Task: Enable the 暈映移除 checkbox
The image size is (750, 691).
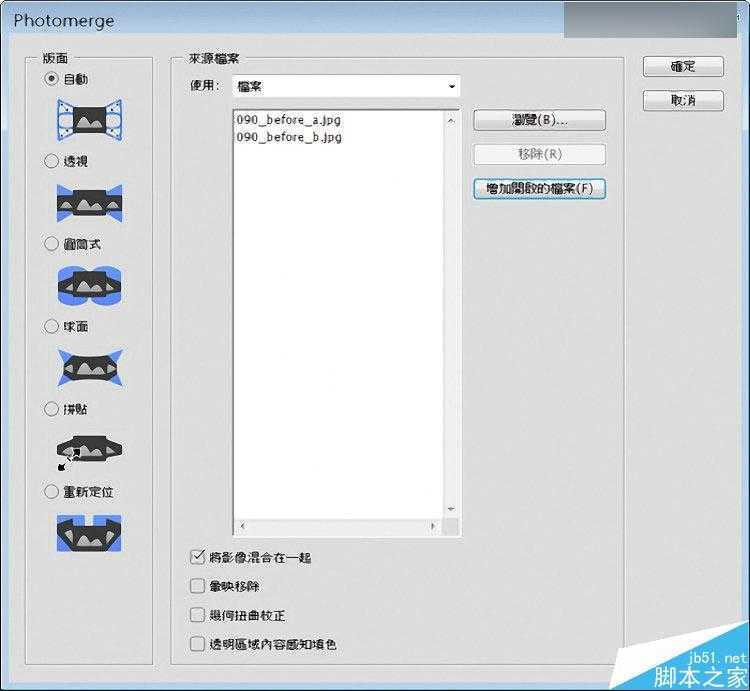Action: click(197, 586)
